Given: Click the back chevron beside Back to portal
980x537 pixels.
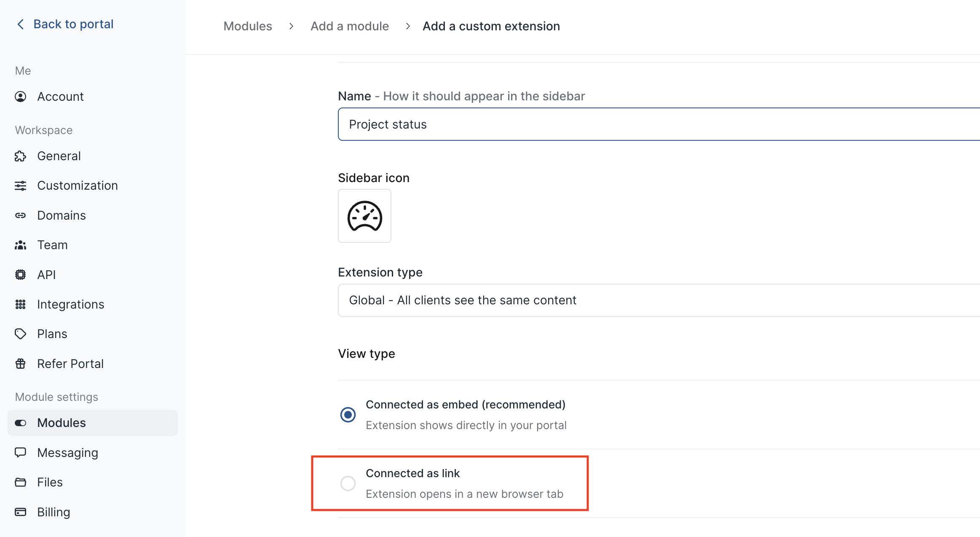Looking at the screenshot, I should pyautogui.click(x=20, y=24).
